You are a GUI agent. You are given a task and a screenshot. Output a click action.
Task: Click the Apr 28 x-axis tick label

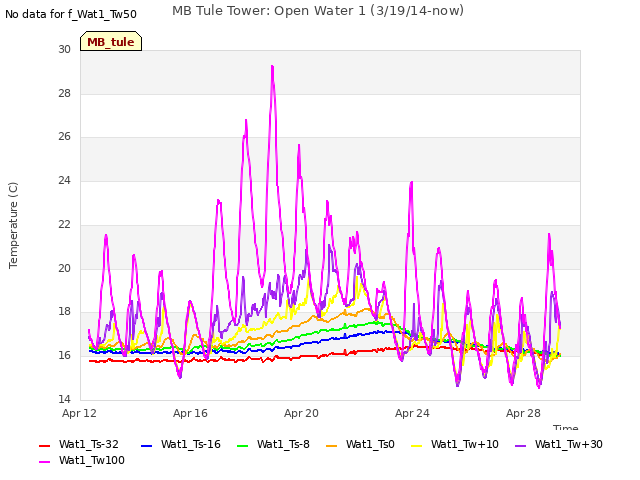[523, 413]
